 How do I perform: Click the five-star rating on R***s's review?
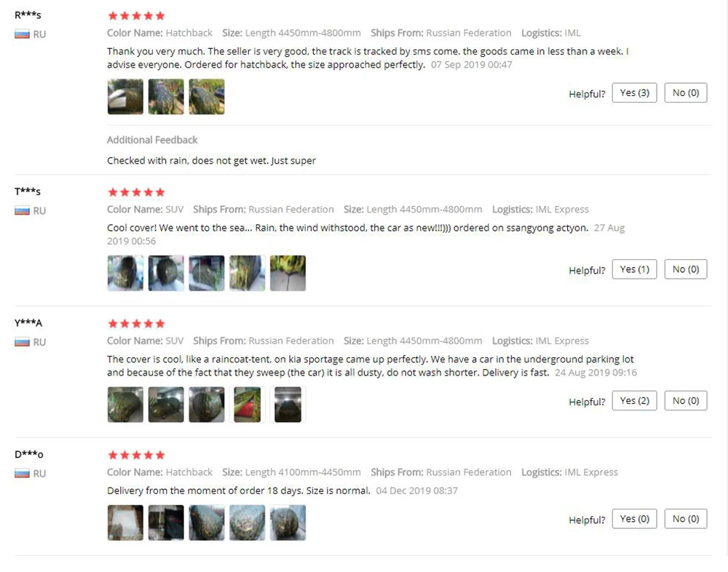137,16
